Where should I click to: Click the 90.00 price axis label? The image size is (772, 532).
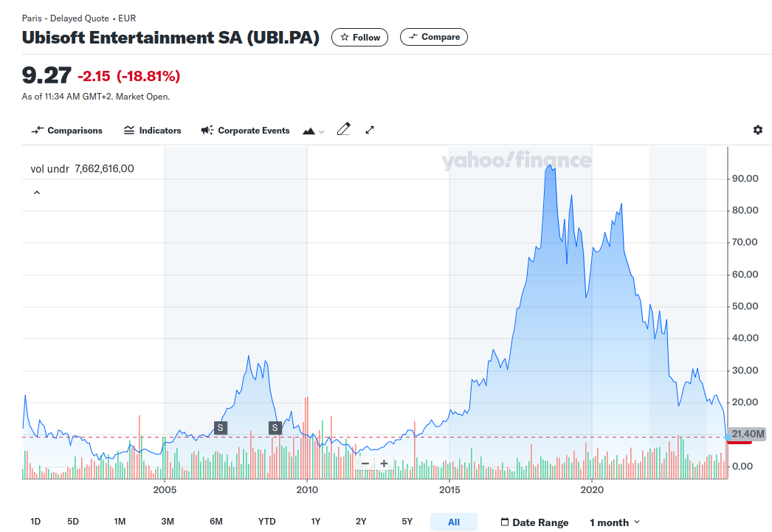pyautogui.click(x=745, y=179)
